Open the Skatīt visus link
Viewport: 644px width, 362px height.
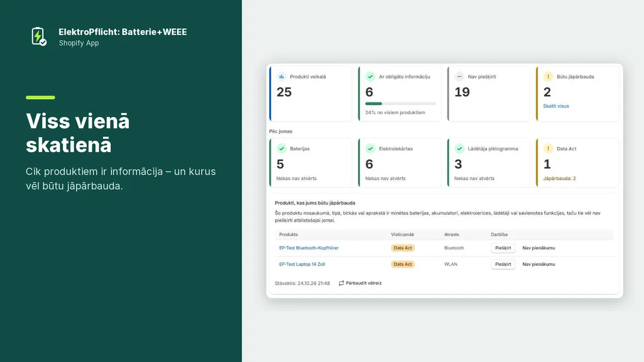click(556, 106)
